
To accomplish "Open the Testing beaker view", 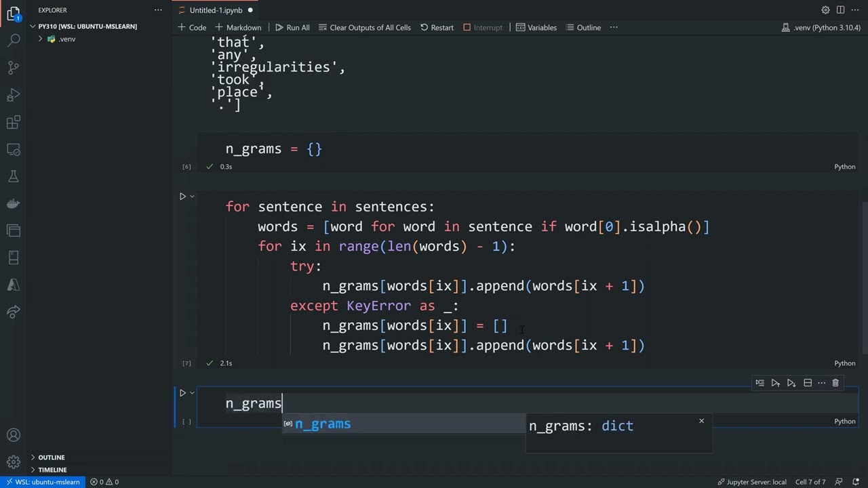I will coord(13,176).
